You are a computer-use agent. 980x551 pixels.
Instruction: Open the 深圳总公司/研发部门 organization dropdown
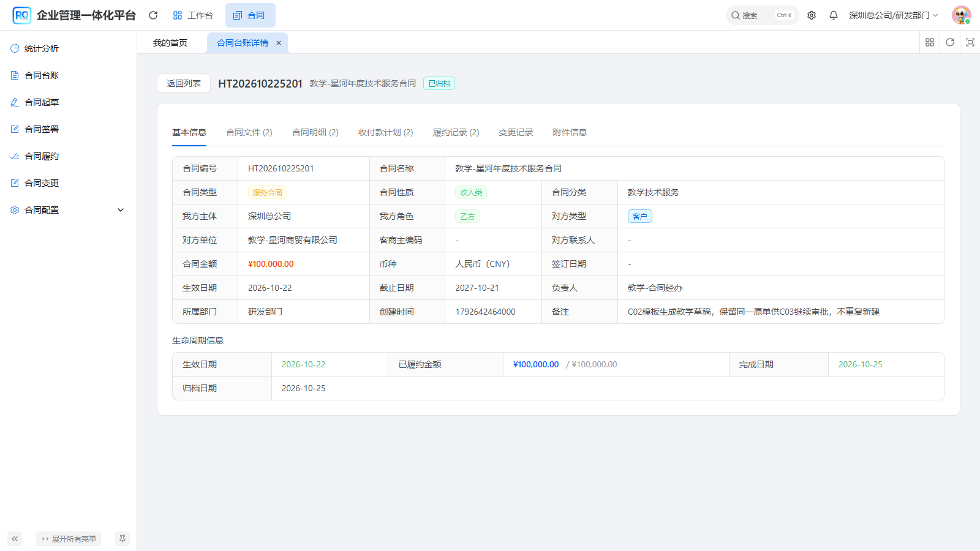[x=893, y=15]
